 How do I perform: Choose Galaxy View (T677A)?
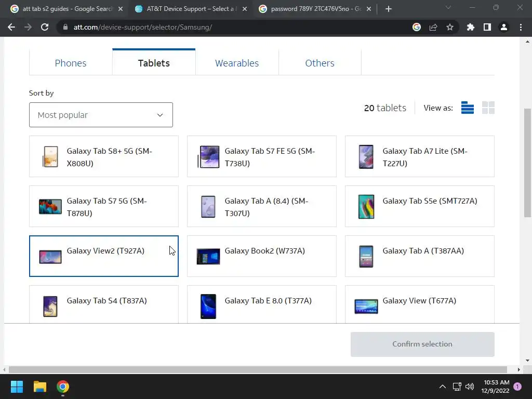pos(420,304)
